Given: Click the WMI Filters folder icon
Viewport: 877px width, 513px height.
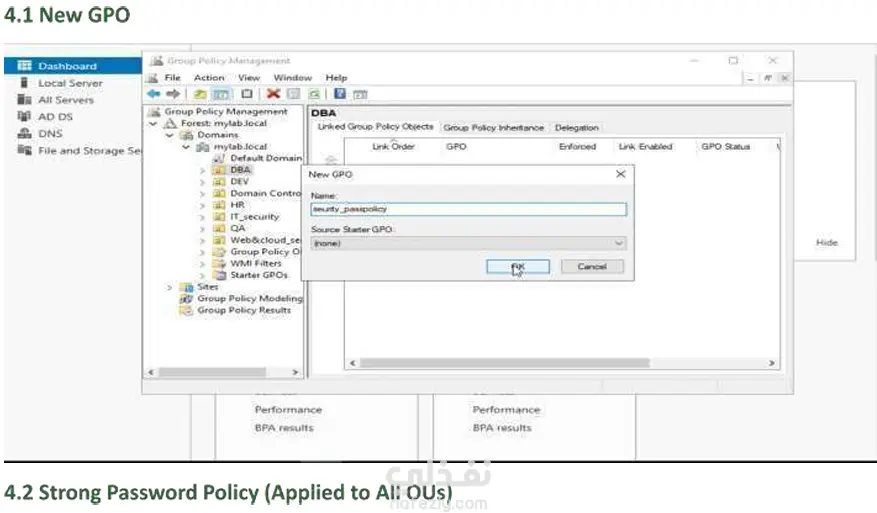Looking at the screenshot, I should [220, 263].
